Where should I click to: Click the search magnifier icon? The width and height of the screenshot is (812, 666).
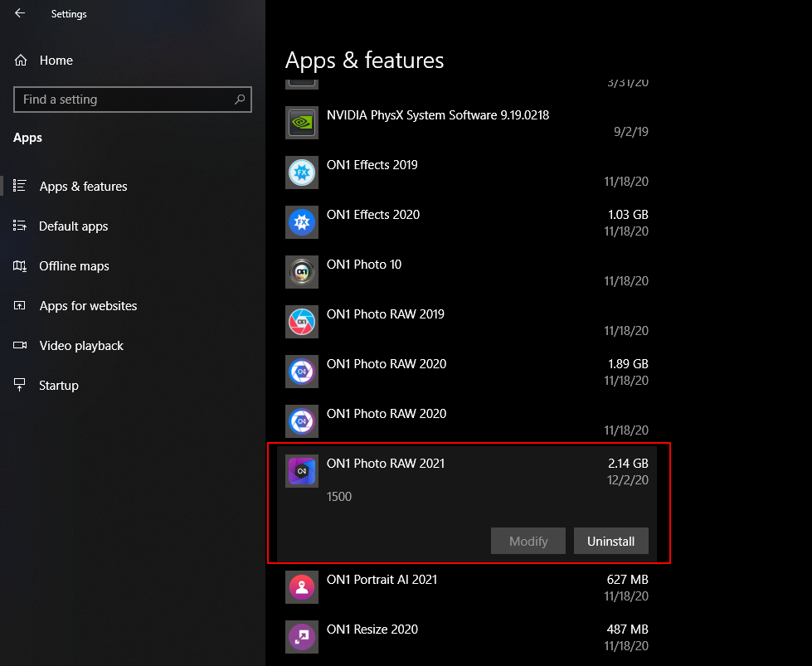240,100
